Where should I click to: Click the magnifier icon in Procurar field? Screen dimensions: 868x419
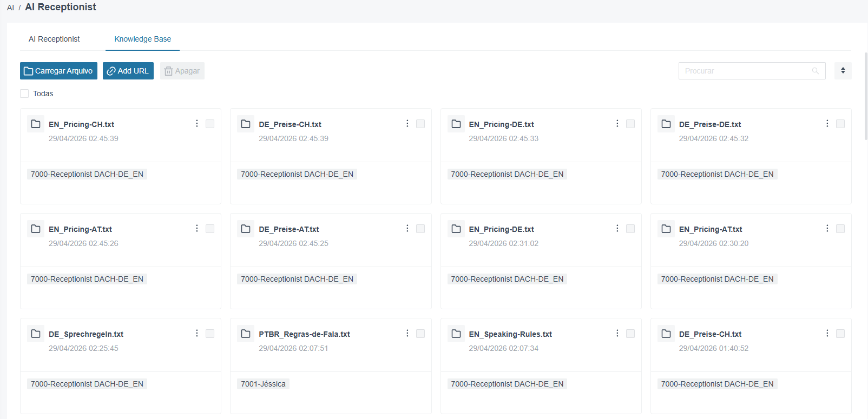pyautogui.click(x=816, y=71)
